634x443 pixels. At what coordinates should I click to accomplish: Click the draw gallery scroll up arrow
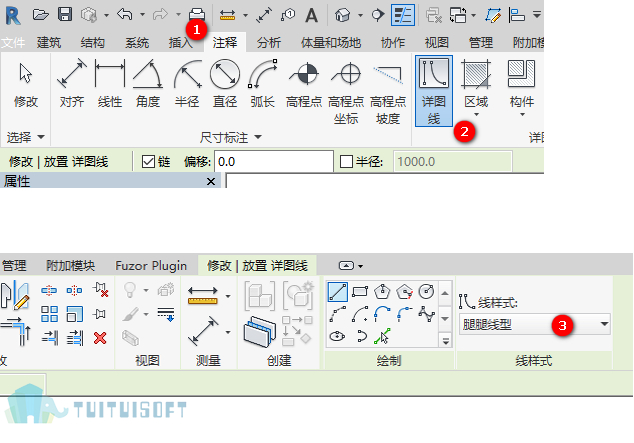click(445, 293)
